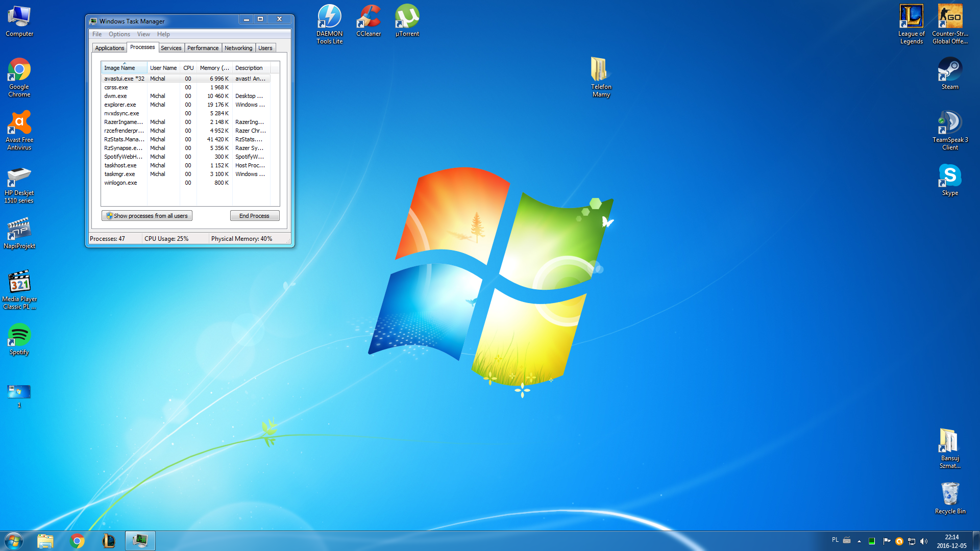Click the Show desktop strip

pyautogui.click(x=976, y=541)
